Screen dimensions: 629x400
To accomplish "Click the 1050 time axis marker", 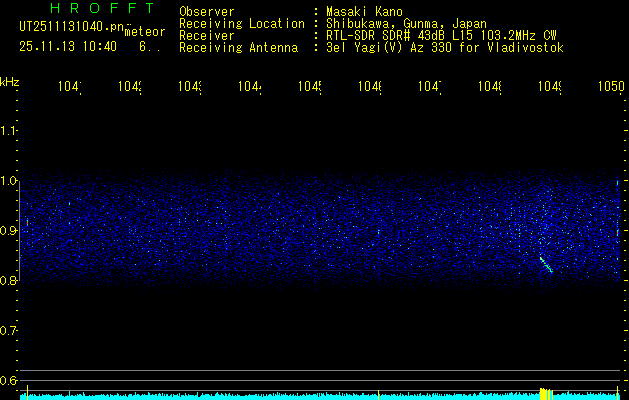I will 610,87.
